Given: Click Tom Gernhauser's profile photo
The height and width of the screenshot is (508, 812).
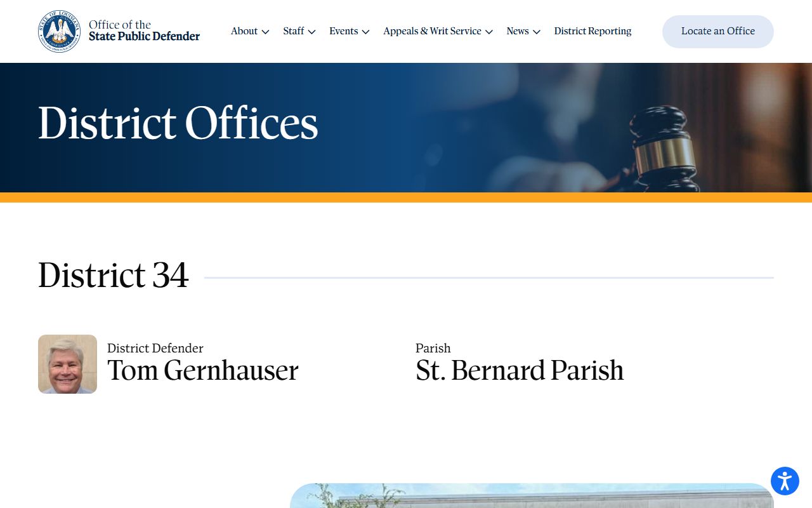Looking at the screenshot, I should tap(67, 364).
